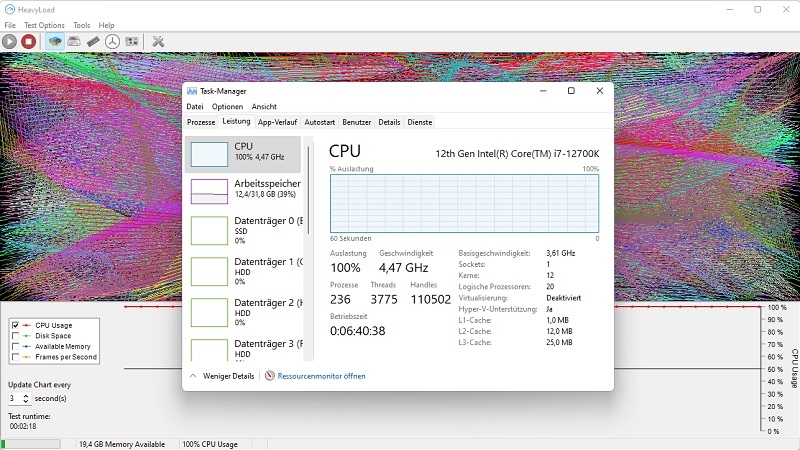Switch to the Benutzer tab

[357, 122]
